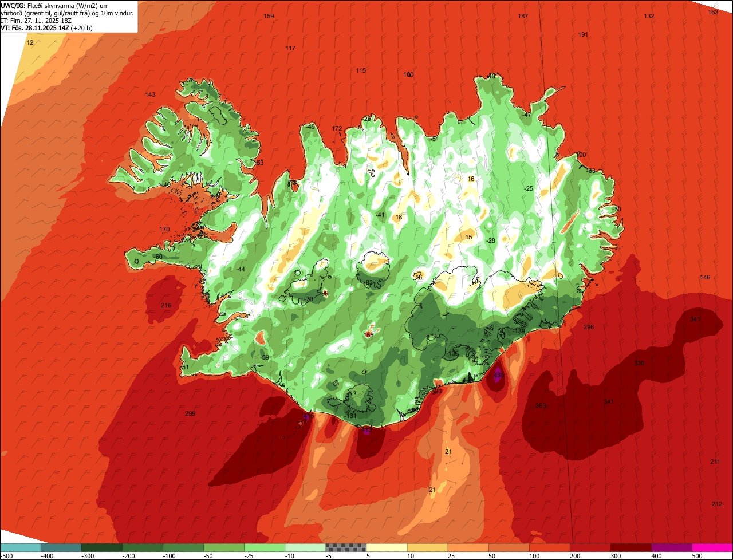Click the map value '155' in south-central Iceland
This screenshot has height=560, width=733.
(368, 335)
